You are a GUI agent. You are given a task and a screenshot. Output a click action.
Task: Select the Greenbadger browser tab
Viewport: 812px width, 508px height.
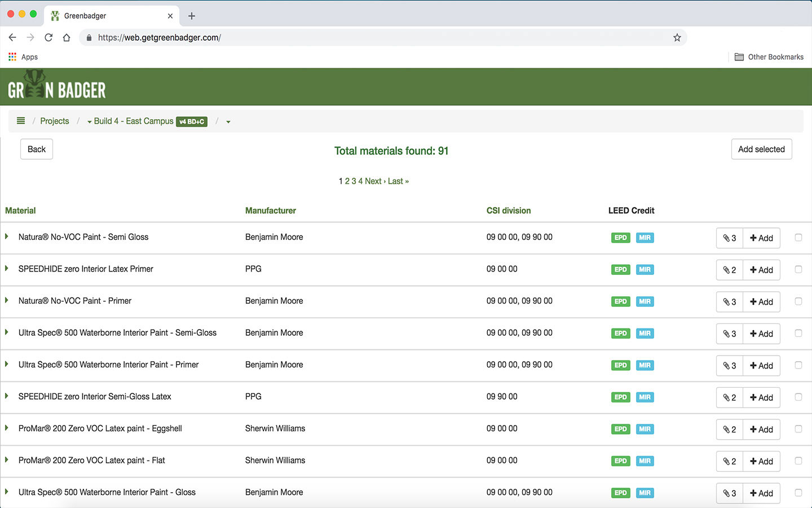(x=112, y=16)
